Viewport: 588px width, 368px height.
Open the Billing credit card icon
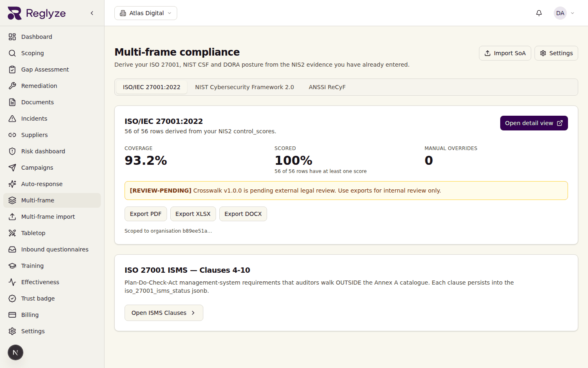[x=12, y=315]
